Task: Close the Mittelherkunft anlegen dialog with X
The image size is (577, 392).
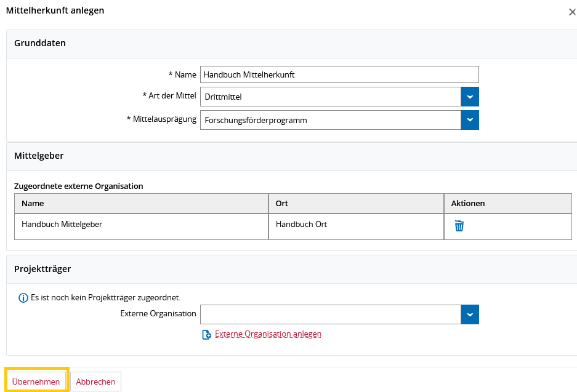Action: point(572,12)
